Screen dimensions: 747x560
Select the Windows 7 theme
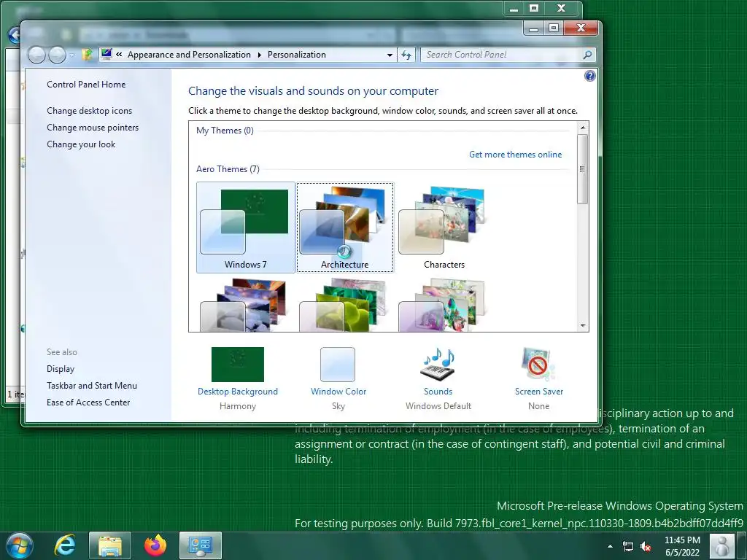(246, 227)
